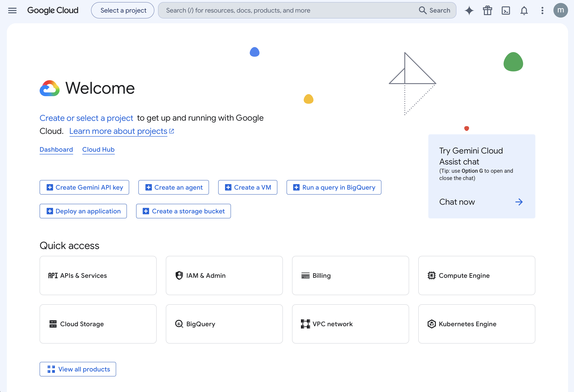The image size is (574, 392).
Task: Click the Cloud Storage icon
Action: click(x=53, y=324)
